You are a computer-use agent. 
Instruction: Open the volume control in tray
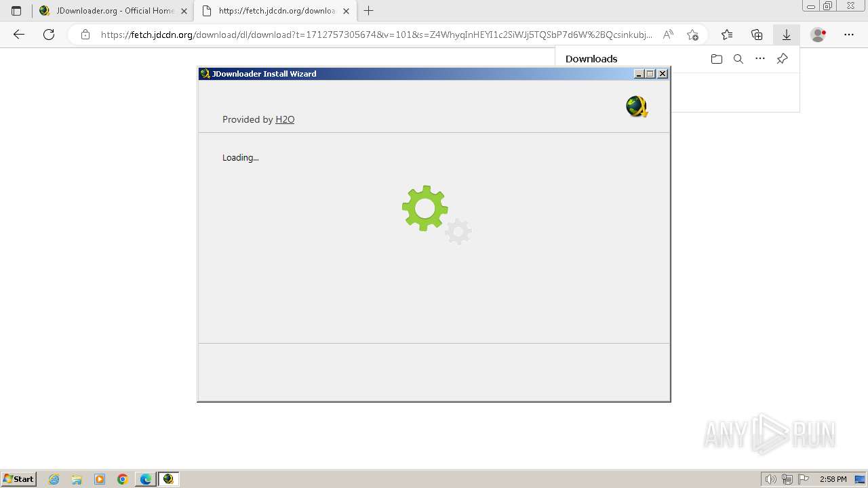coord(771,479)
